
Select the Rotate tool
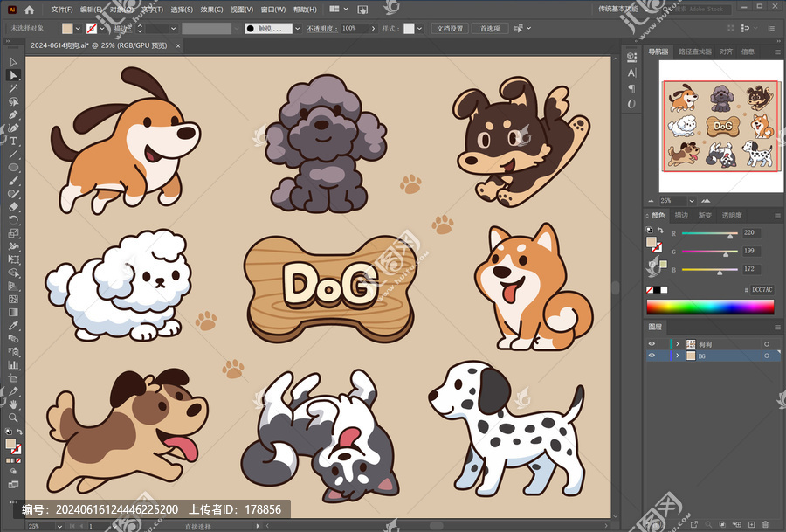13,219
